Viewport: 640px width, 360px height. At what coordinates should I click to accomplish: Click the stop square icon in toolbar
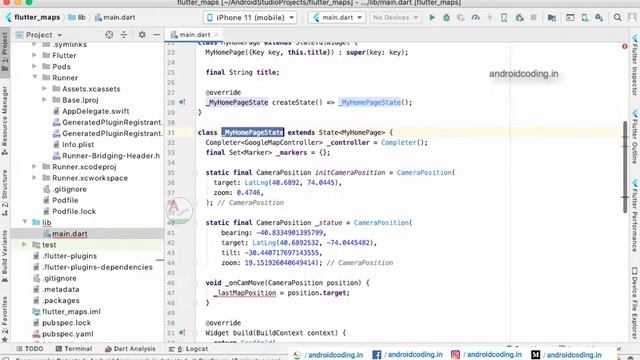tap(533, 18)
